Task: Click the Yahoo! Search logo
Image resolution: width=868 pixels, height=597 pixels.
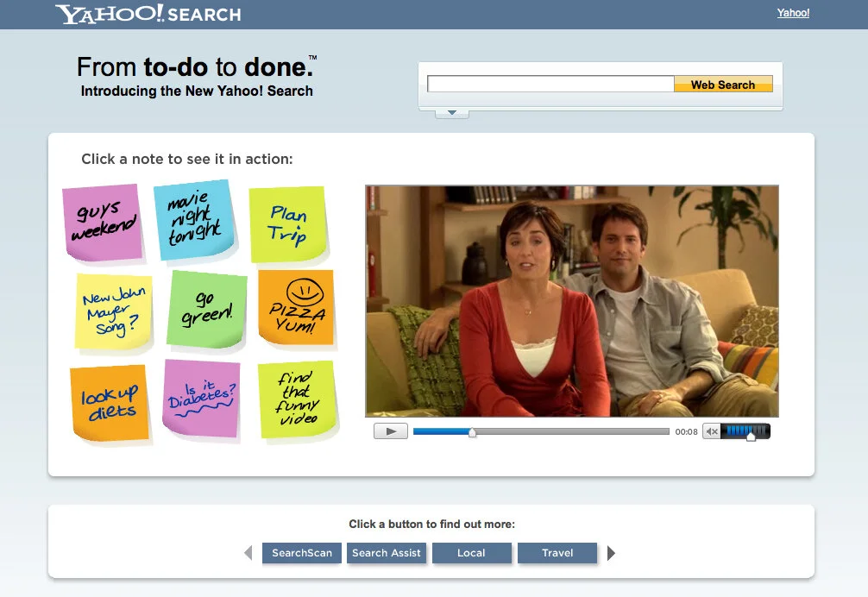Action: [x=148, y=14]
